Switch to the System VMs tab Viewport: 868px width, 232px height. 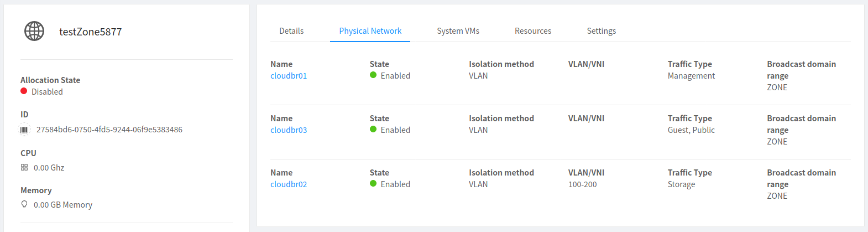tap(458, 31)
